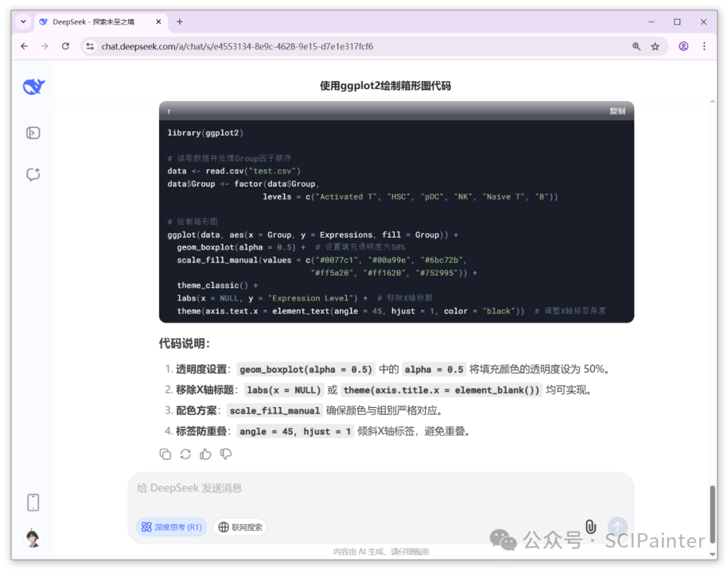This screenshot has width=728, height=570.
Task: View site information icon in address bar
Action: [x=90, y=46]
